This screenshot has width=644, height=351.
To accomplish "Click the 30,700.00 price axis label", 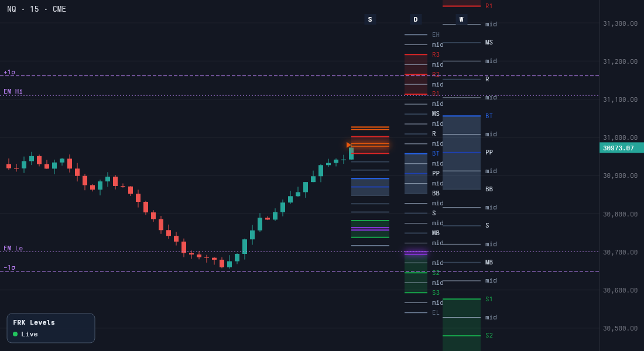I will [x=620, y=253].
